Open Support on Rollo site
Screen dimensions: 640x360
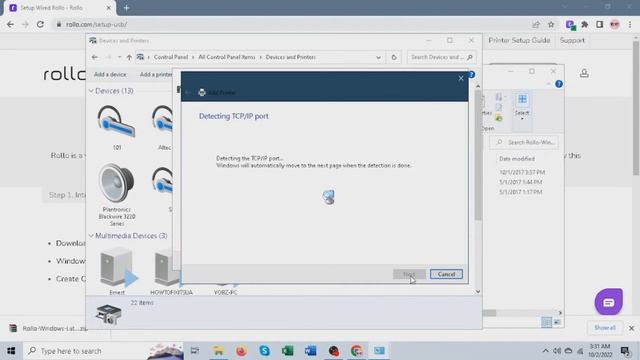coord(572,40)
